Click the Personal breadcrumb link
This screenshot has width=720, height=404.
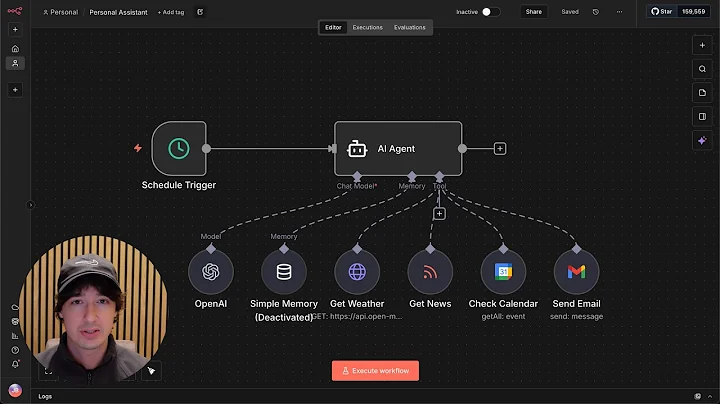[x=61, y=12]
